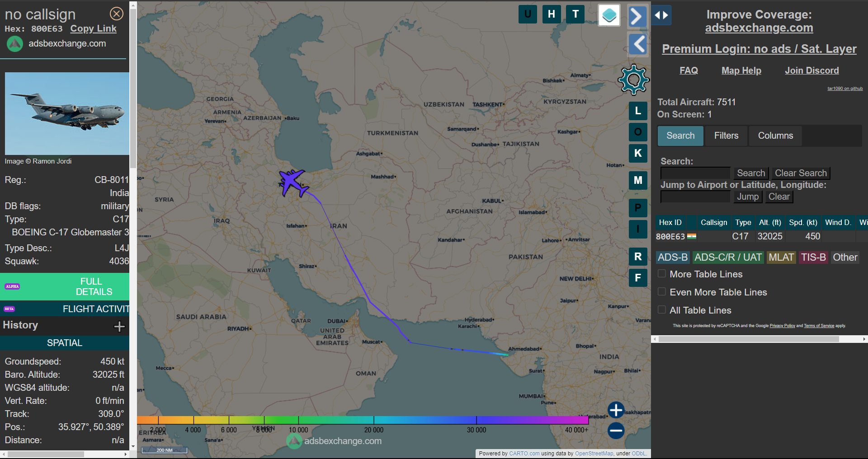Click the R map button

(x=638, y=257)
